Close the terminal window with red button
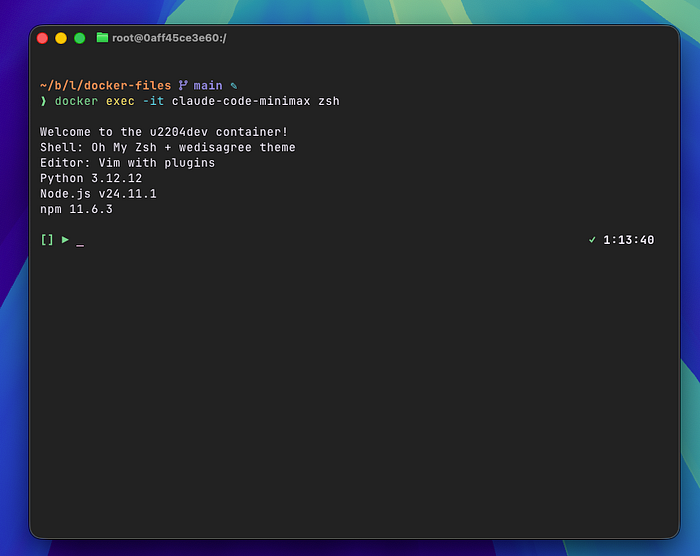Image resolution: width=700 pixels, height=556 pixels. click(x=42, y=38)
